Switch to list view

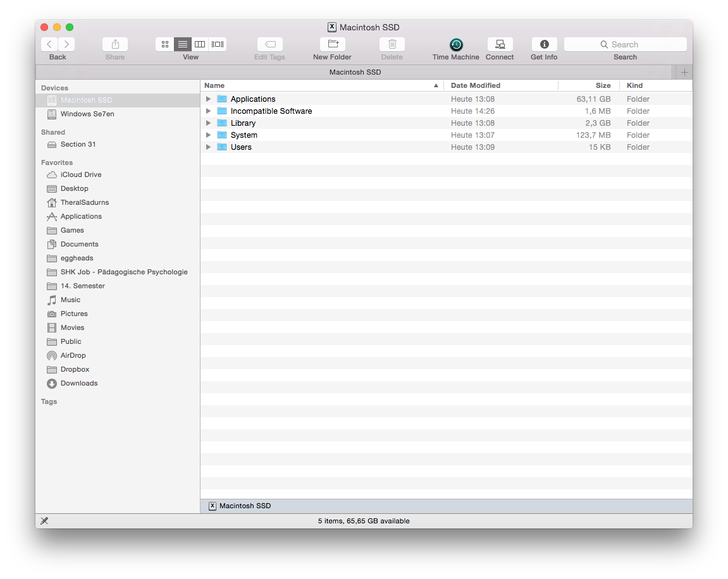tap(182, 44)
